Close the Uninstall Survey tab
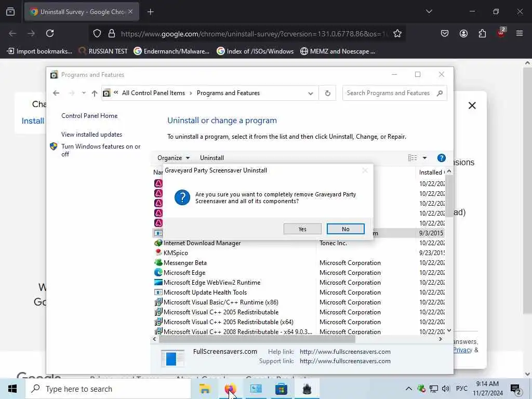This screenshot has width=532, height=399. point(130,11)
